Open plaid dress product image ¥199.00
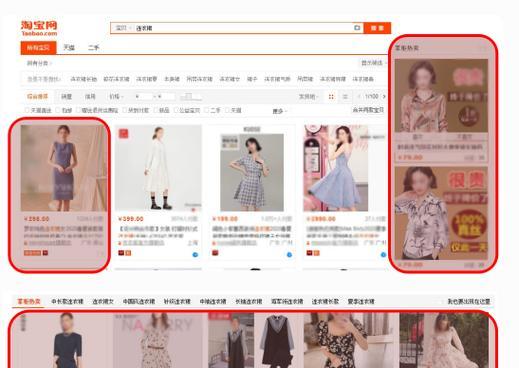 click(252, 172)
